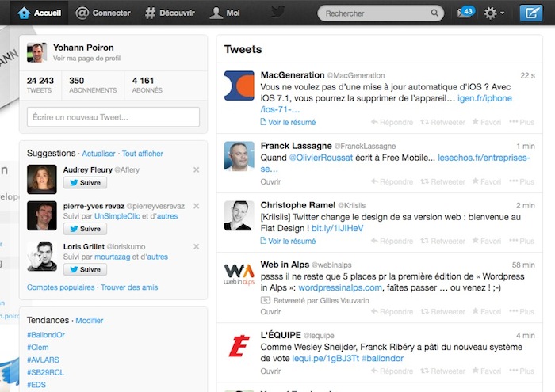
Task: View the 24 243 Tweets count
Action: coord(40,85)
